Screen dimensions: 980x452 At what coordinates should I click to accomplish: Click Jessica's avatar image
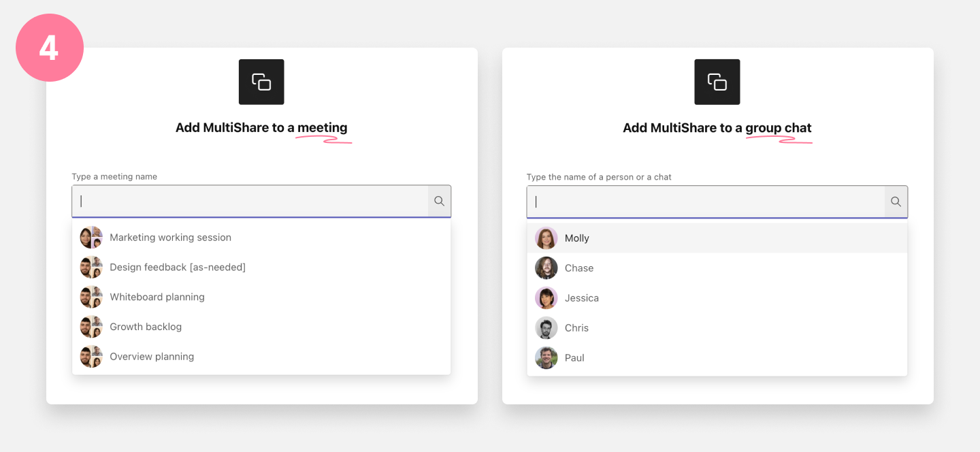point(546,298)
